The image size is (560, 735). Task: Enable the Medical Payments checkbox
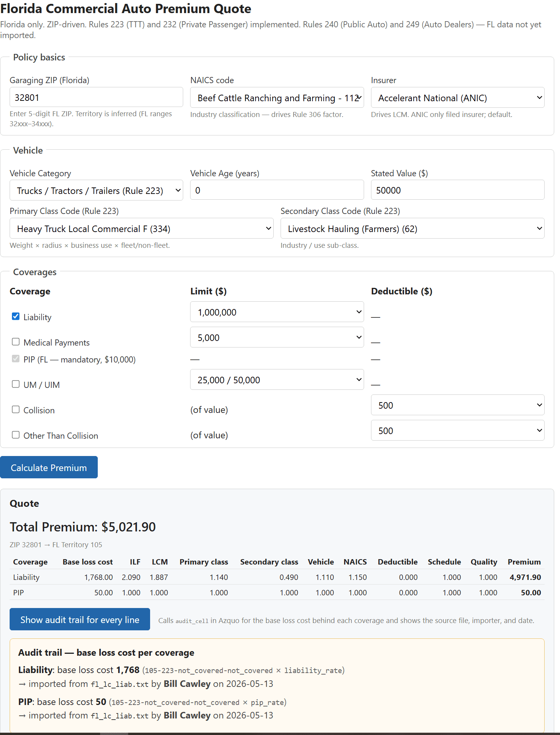point(16,342)
